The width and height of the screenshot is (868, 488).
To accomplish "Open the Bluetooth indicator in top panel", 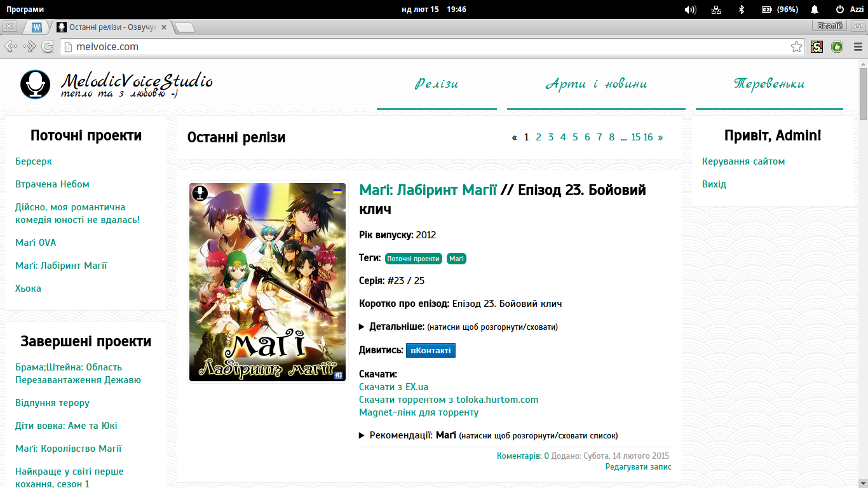I will pyautogui.click(x=741, y=10).
